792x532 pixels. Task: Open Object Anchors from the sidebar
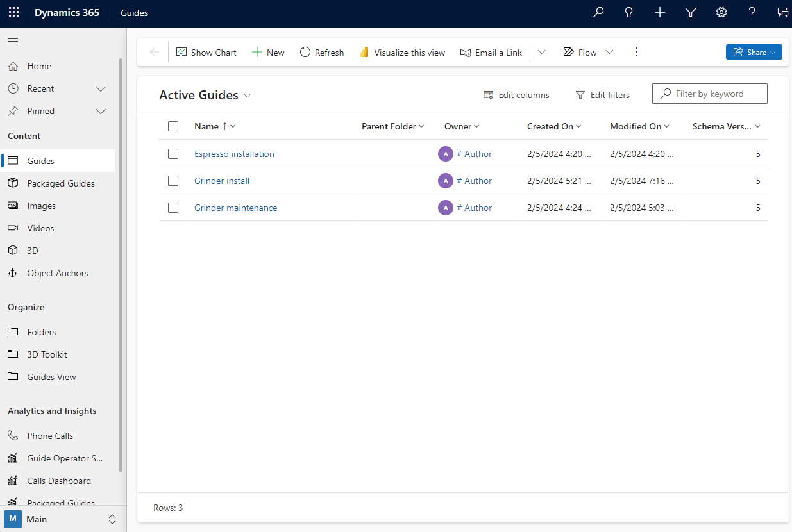(57, 272)
